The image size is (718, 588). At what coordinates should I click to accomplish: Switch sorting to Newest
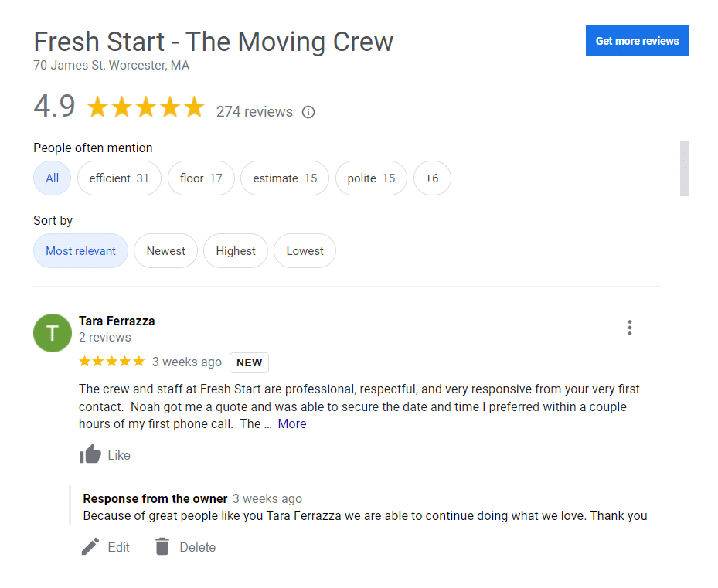point(165,250)
